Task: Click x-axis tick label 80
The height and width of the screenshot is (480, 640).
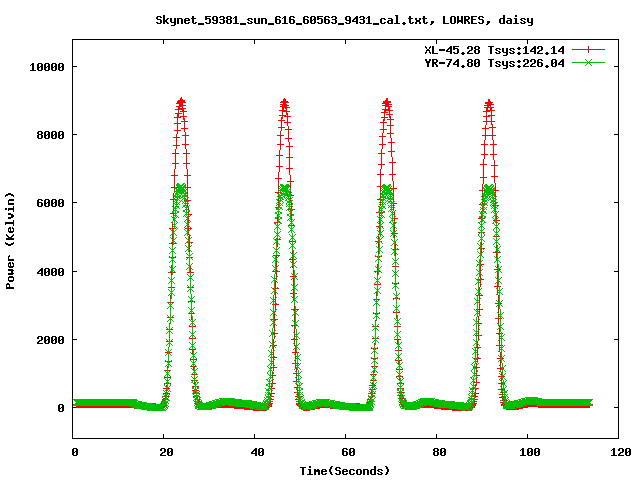Action: click(x=439, y=452)
